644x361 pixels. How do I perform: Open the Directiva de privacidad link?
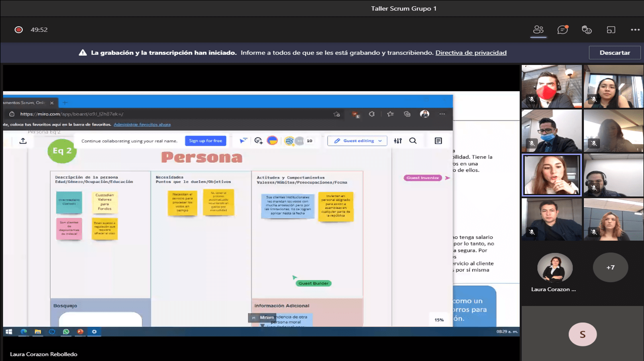tap(471, 53)
